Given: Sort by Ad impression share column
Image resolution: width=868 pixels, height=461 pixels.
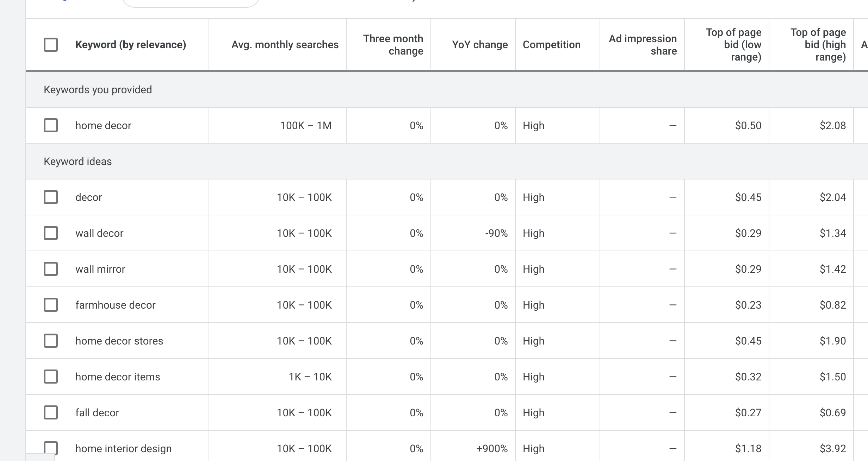Looking at the screenshot, I should click(643, 45).
